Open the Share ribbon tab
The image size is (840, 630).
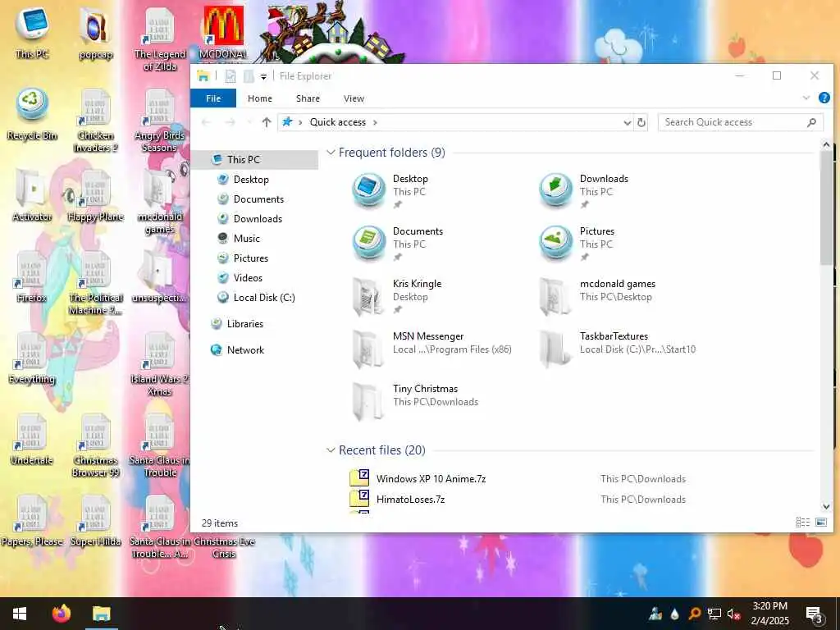click(x=308, y=98)
